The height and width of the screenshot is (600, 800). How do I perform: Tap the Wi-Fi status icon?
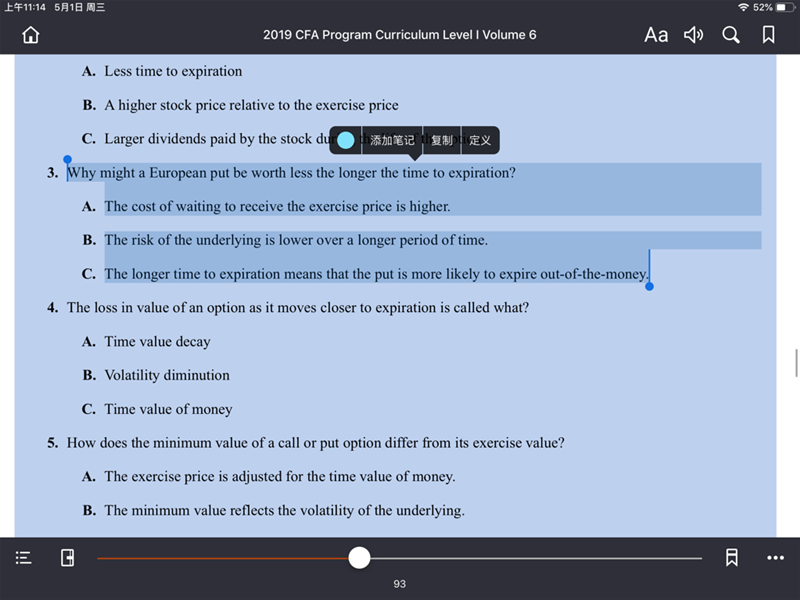pos(744,7)
